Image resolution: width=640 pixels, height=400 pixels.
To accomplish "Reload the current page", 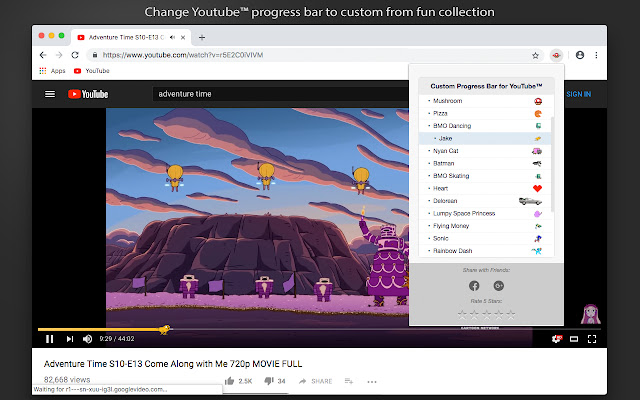I will click(75, 55).
